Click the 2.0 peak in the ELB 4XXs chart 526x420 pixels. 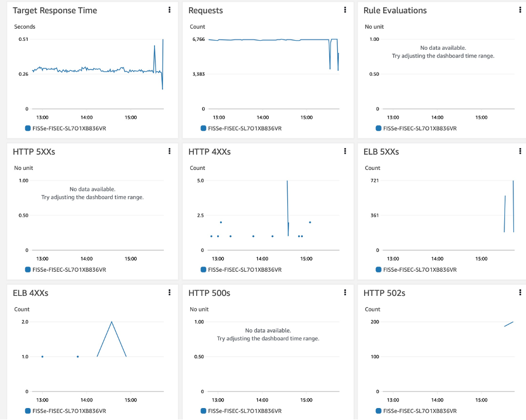pyautogui.click(x=111, y=322)
